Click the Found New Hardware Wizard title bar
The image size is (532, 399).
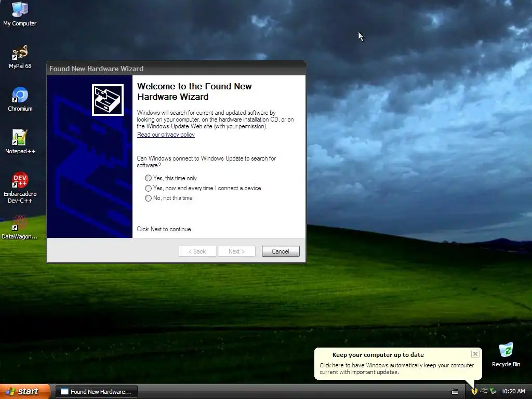[x=176, y=69]
